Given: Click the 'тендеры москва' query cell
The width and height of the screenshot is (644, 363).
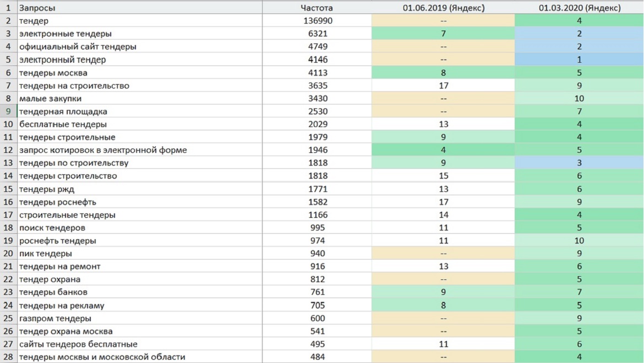Looking at the screenshot, I should pos(140,73).
